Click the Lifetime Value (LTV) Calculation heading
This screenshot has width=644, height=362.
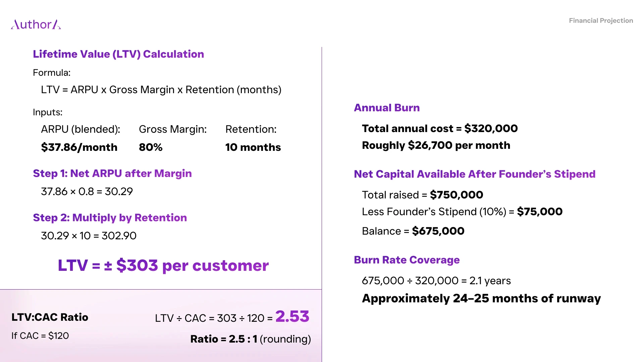[118, 54]
